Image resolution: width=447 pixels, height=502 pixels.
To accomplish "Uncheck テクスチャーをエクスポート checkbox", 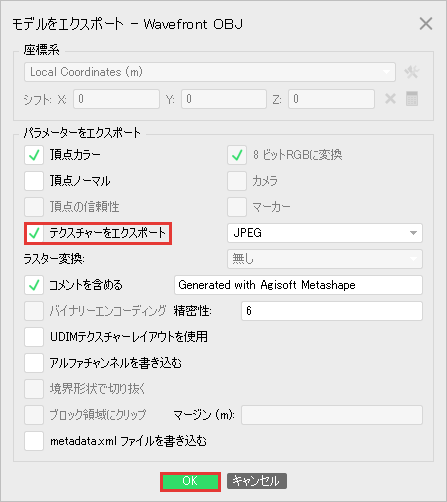I will click(34, 233).
